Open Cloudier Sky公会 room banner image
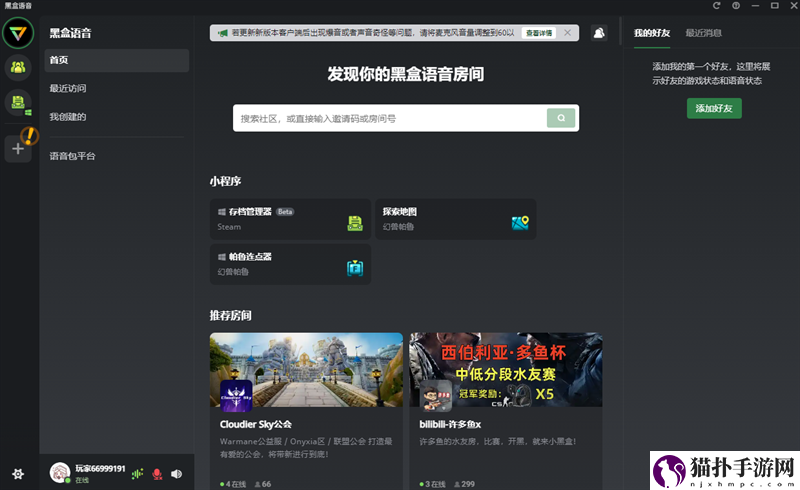This screenshot has height=490, width=800. click(306, 370)
